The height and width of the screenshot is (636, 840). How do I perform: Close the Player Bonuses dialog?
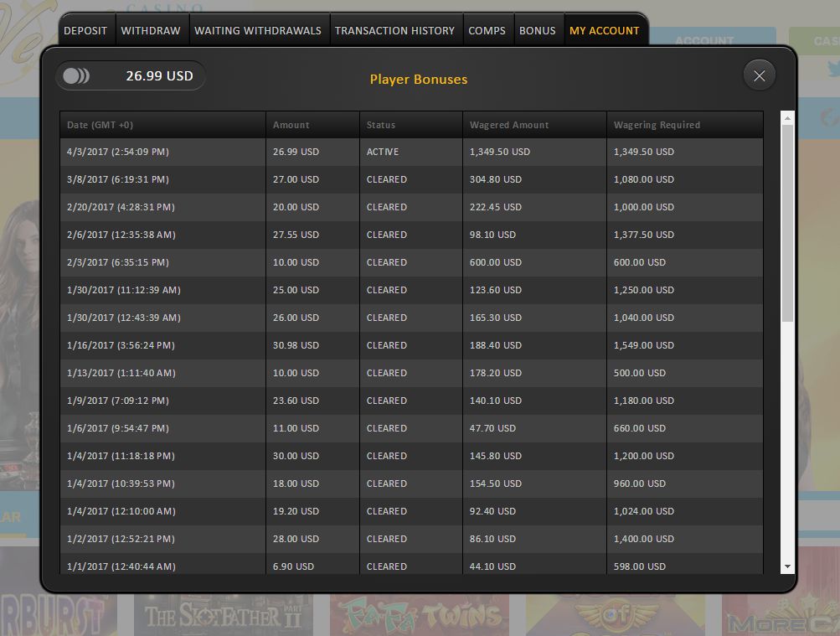pyautogui.click(x=759, y=75)
